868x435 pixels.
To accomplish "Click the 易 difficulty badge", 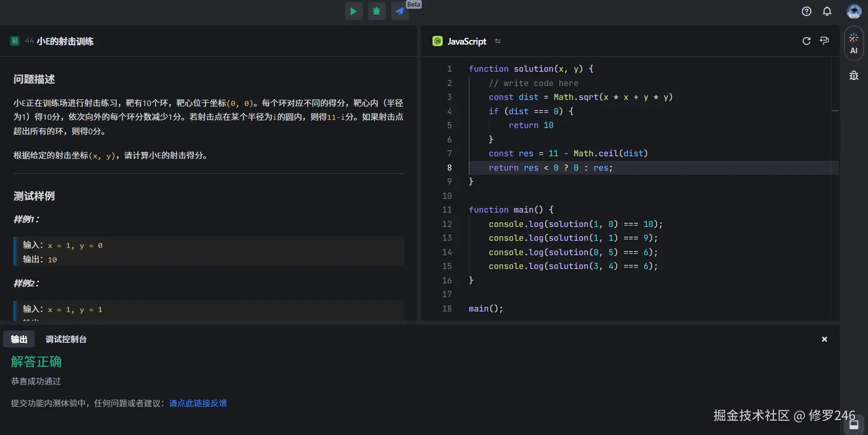I will [x=15, y=41].
